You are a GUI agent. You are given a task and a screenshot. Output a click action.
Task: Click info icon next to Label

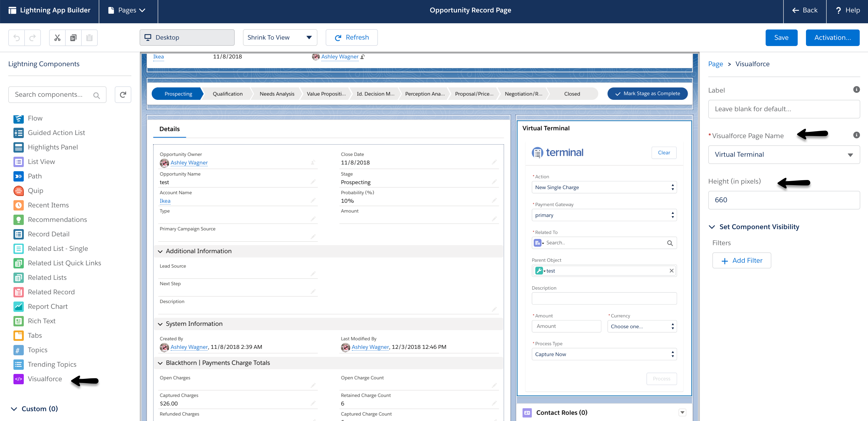click(x=856, y=90)
